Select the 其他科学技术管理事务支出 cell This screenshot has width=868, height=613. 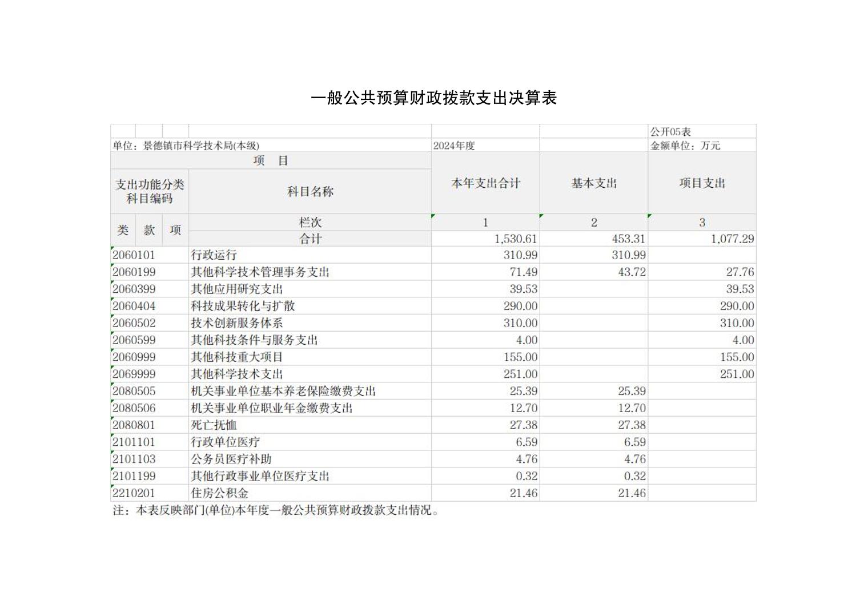(x=260, y=272)
